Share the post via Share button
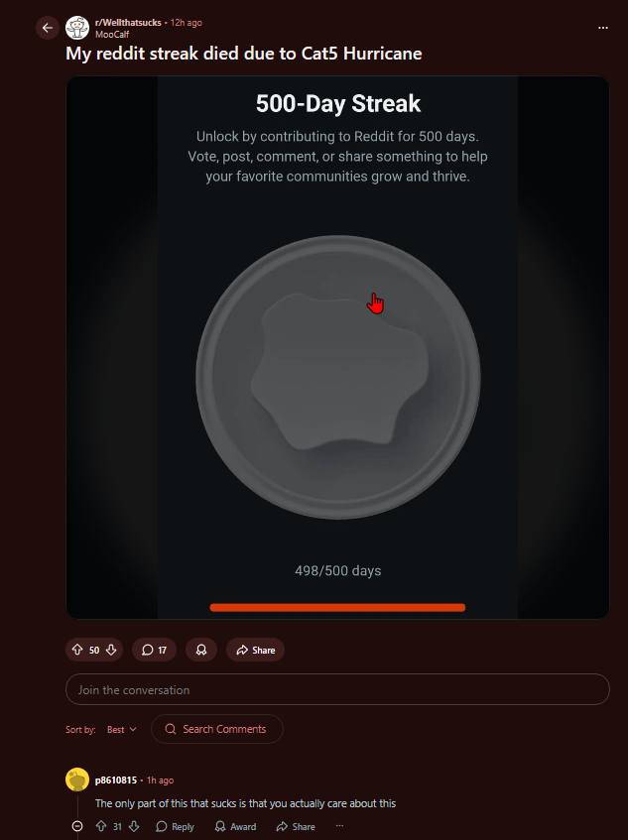 point(255,650)
